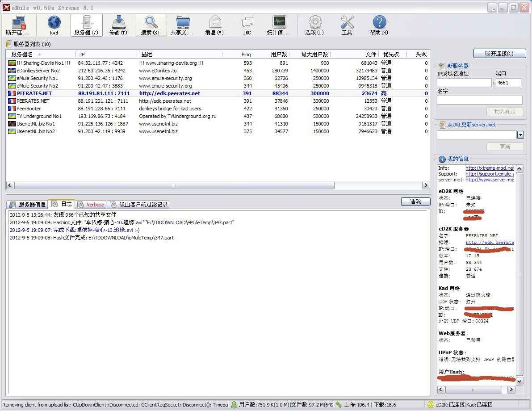Open the Options (选项) gear icon
Viewport: 532px width, 411px height.
314,25
